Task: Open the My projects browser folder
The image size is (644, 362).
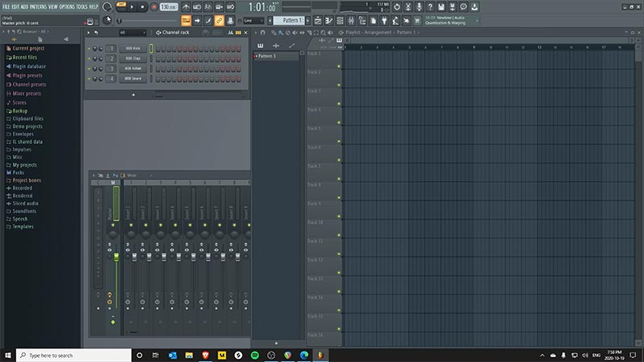Action: 24,164
